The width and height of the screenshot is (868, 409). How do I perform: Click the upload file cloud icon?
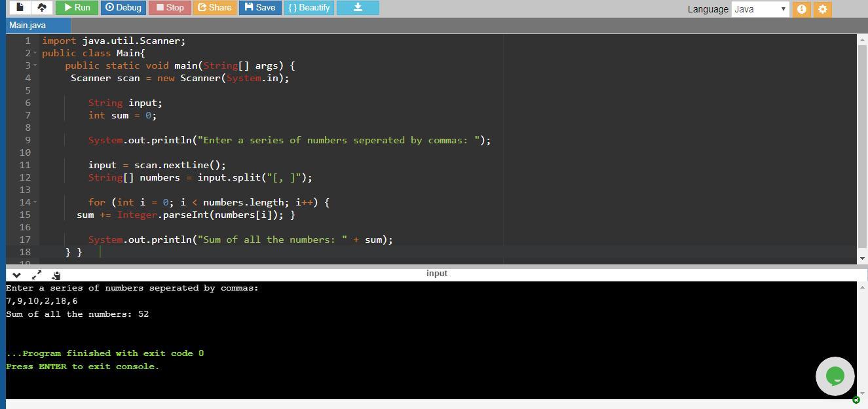tap(42, 7)
